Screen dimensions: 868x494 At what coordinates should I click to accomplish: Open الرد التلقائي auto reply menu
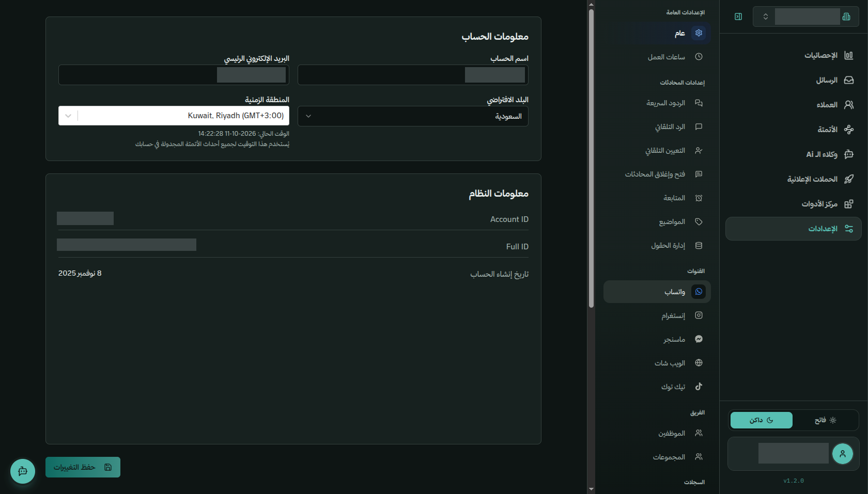[x=657, y=127]
